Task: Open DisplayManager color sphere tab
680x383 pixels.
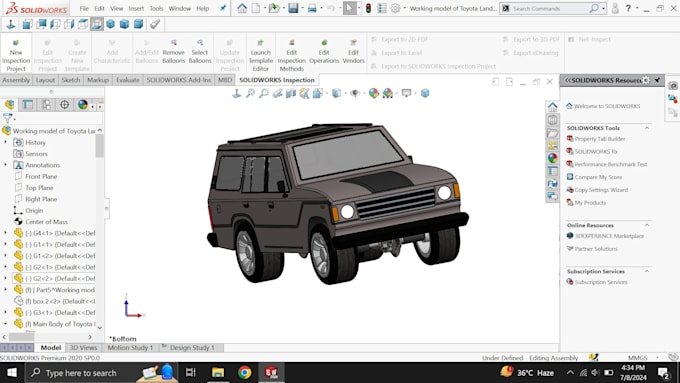Action: (82, 105)
